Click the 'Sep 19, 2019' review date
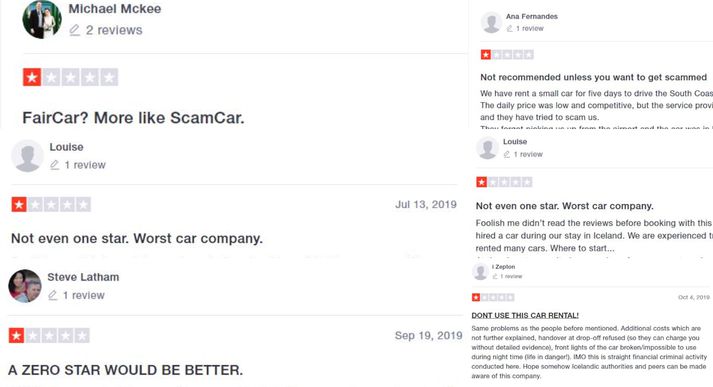 pyautogui.click(x=428, y=336)
